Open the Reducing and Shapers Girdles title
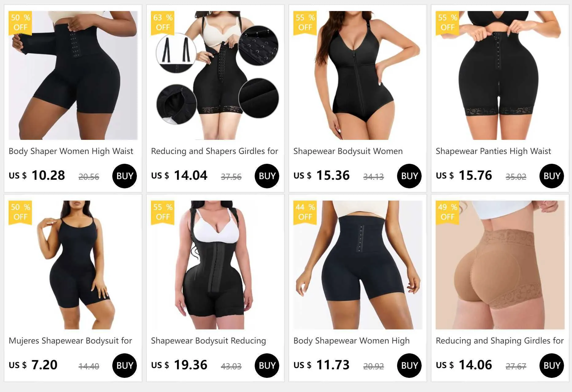572x392 pixels. tap(214, 151)
